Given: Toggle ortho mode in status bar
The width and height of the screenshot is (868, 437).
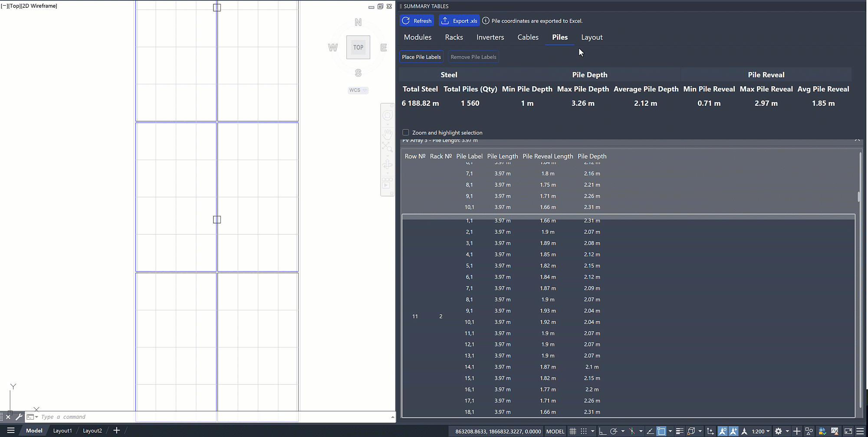Looking at the screenshot, I should (602, 431).
